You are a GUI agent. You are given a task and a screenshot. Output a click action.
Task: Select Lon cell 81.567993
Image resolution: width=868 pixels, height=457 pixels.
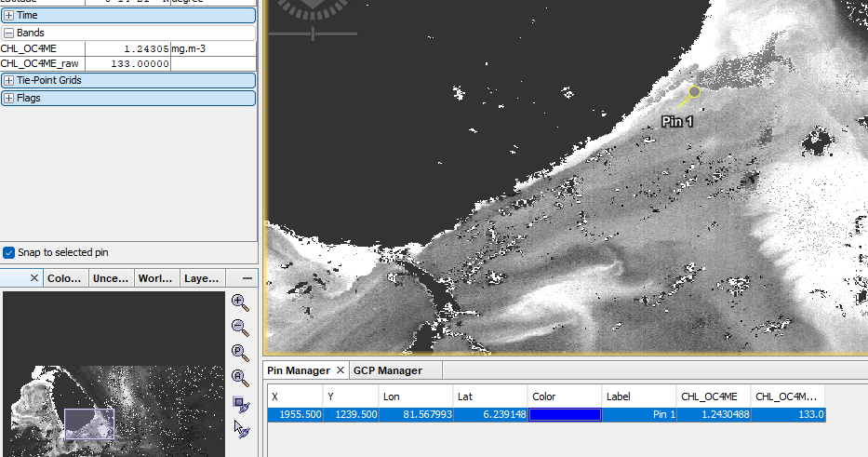coord(416,414)
